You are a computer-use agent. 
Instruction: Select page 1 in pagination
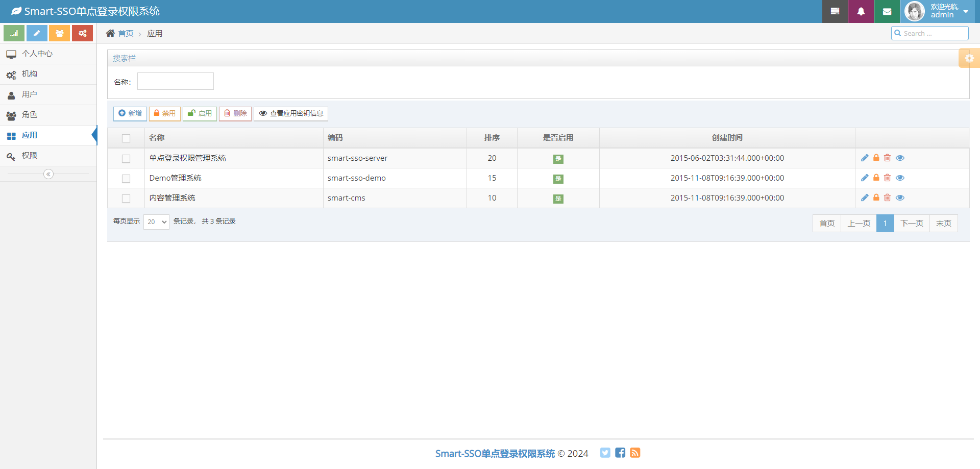point(885,223)
